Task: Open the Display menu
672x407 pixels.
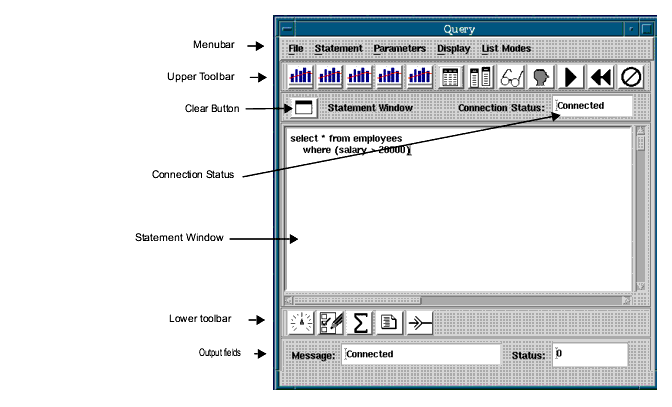Action: (453, 48)
